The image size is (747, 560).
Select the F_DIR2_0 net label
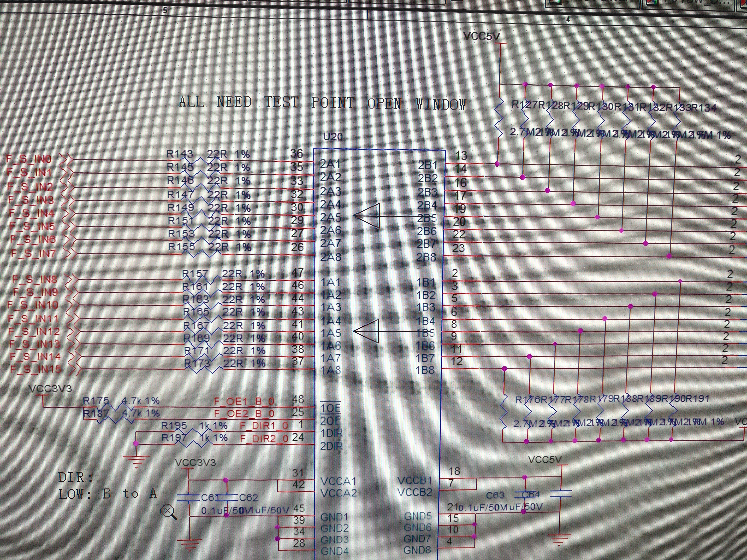264,438
